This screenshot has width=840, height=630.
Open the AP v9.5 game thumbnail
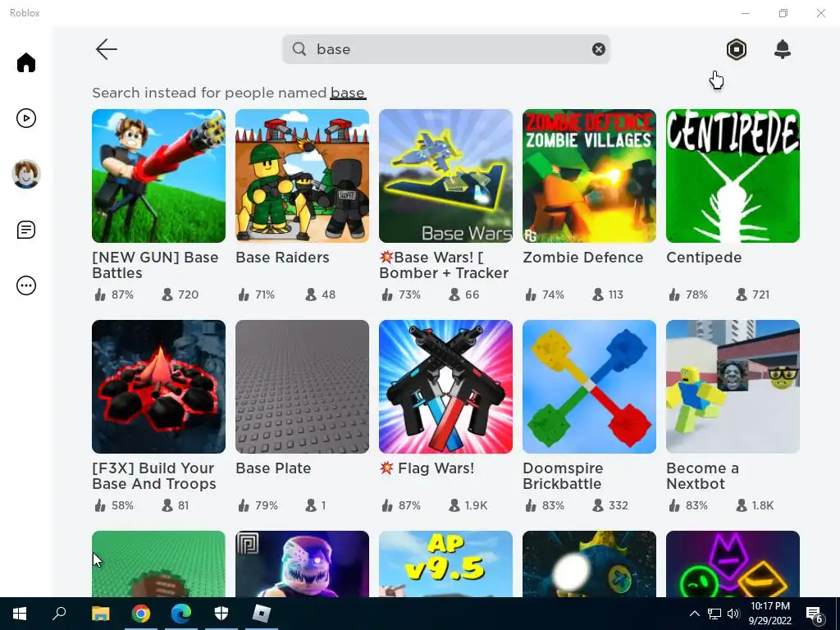click(x=445, y=564)
